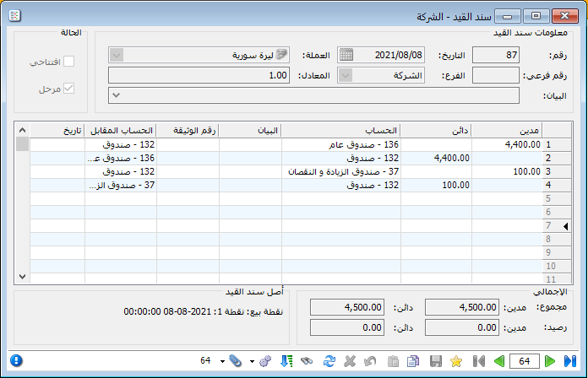588x378 pixels.
Task: Click the row header number 7
Action: tap(557, 225)
